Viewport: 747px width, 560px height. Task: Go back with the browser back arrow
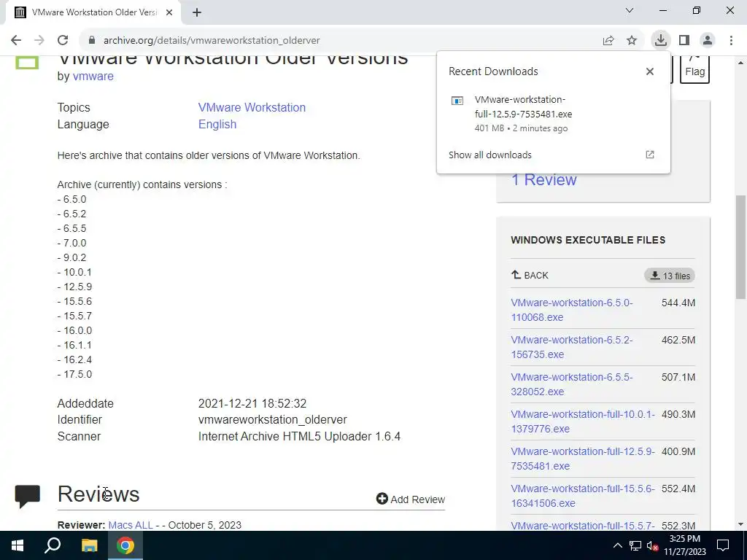click(x=16, y=41)
